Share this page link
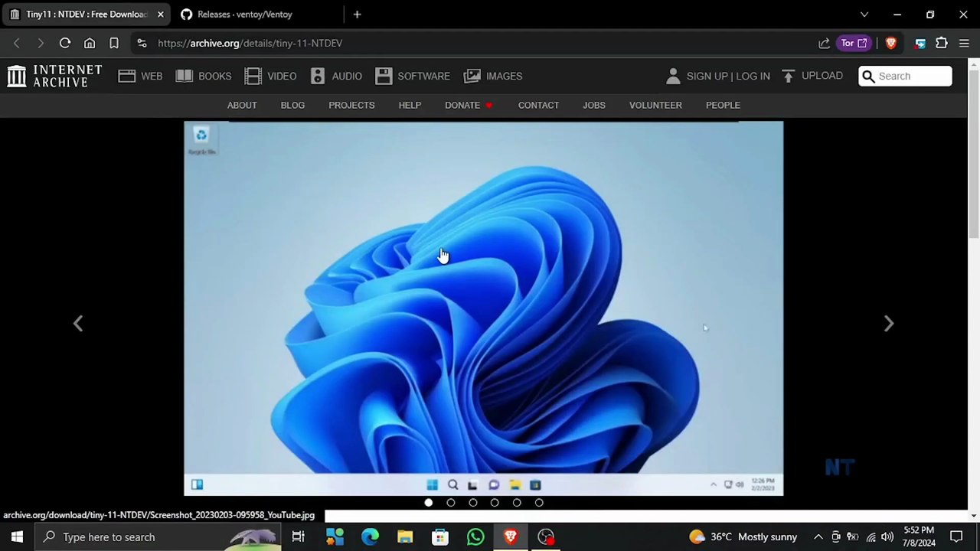This screenshot has width=980, height=551. 824,43
